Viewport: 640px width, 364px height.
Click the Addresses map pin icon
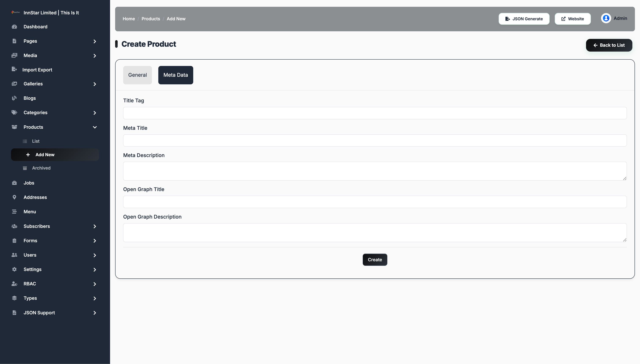point(15,197)
